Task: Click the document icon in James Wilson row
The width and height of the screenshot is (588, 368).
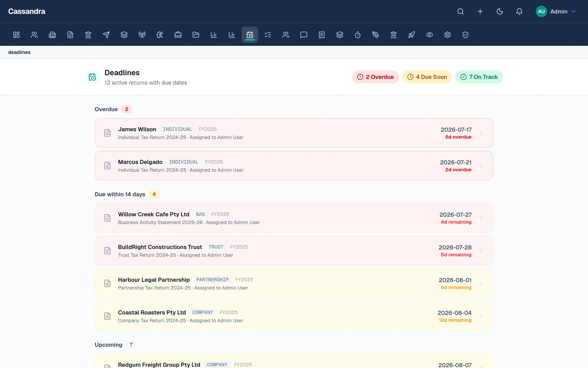Action: tap(107, 133)
